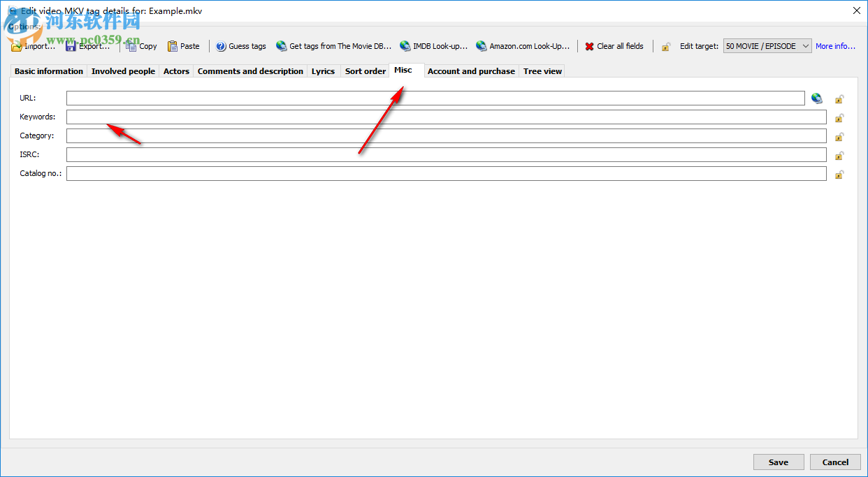Switch to the Account and purchase tab
Screen dimensions: 868x477
coord(471,71)
